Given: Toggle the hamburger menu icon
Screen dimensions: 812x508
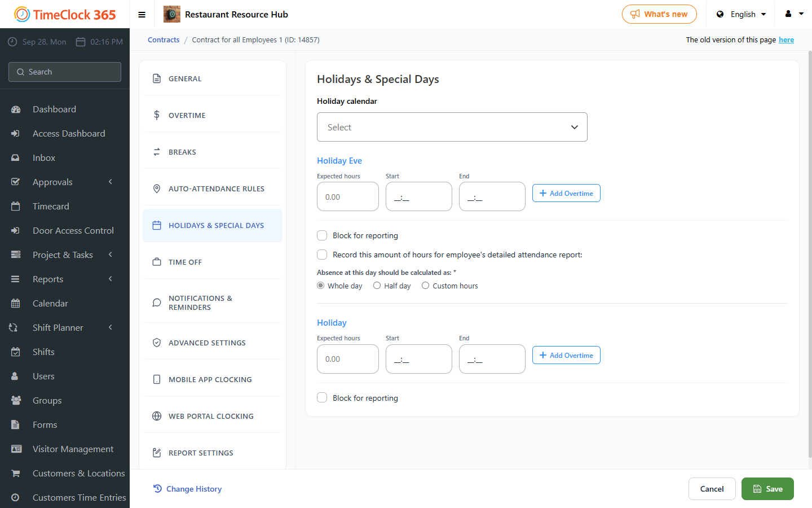Looking at the screenshot, I should 142,15.
